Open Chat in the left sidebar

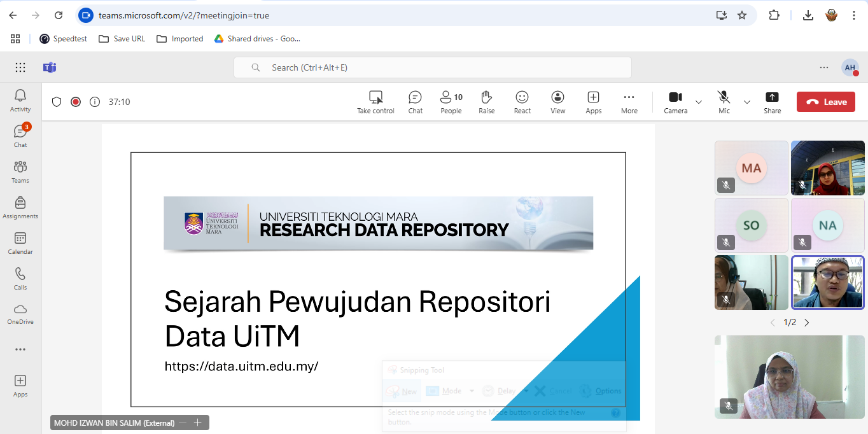pos(20,136)
